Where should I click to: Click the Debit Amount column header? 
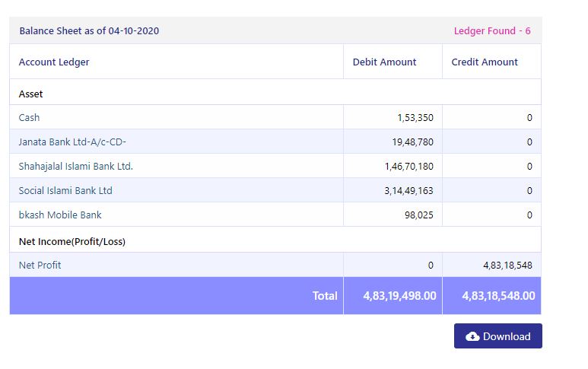[384, 62]
